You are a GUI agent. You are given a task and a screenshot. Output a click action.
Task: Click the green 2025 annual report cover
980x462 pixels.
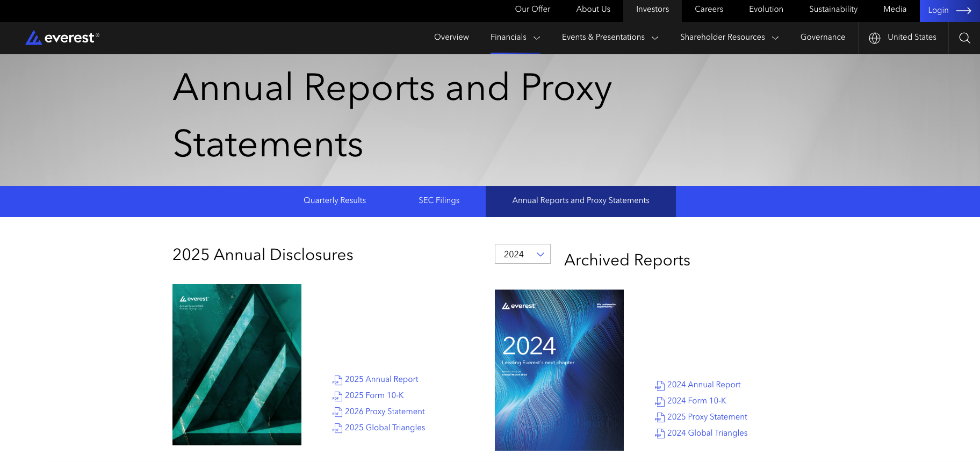coord(237,365)
